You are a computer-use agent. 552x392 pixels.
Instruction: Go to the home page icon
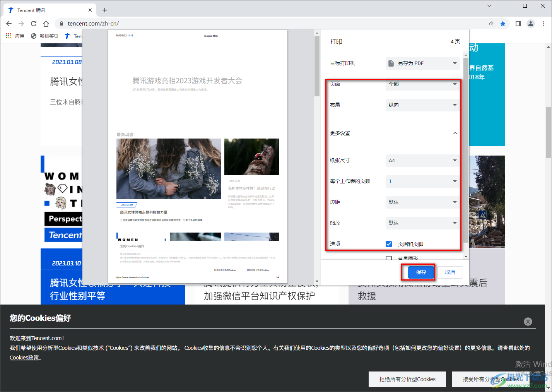46,24
